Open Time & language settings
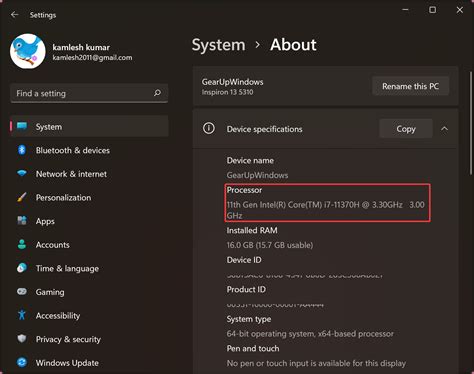Screen dimensions: 474x374 pyautogui.click(x=89, y=268)
